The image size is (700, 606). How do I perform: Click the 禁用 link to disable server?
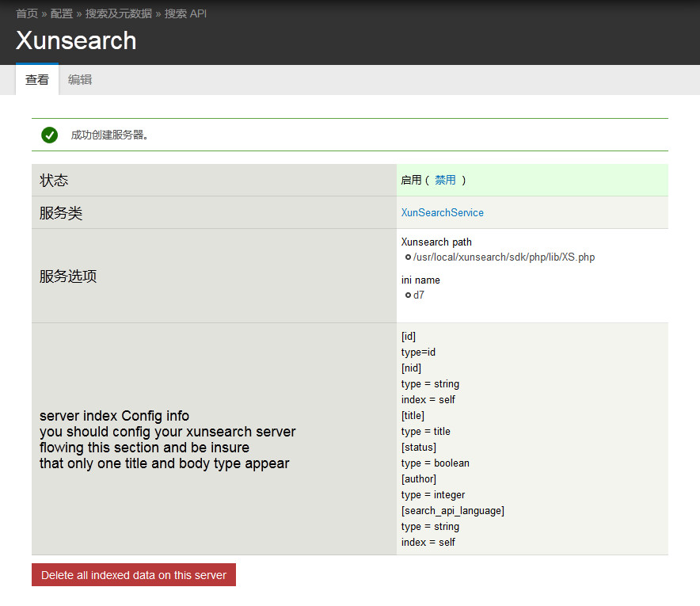click(445, 180)
